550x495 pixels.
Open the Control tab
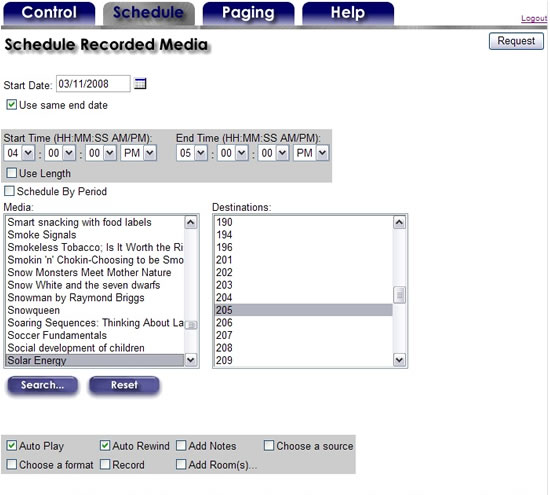(x=49, y=13)
